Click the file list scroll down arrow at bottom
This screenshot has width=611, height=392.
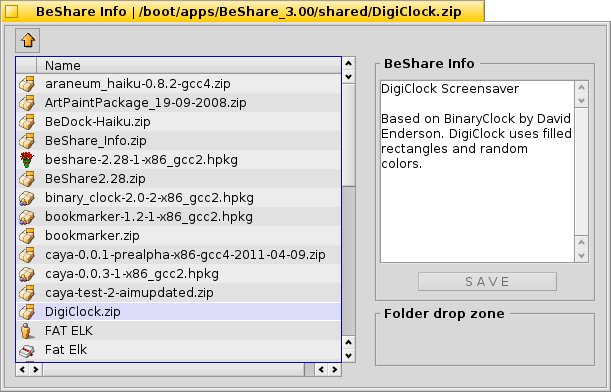pos(348,355)
